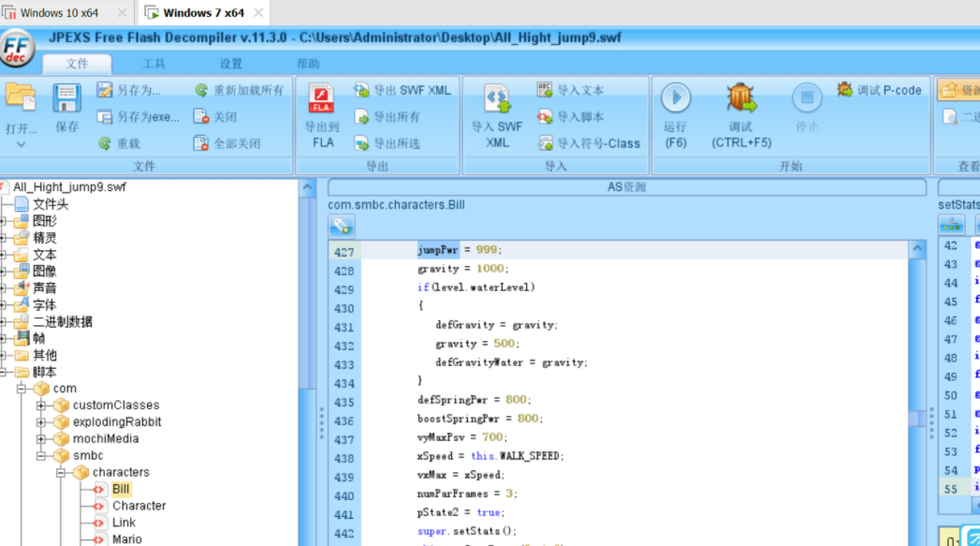Viewport: 980px width, 546px height.
Task: Open 调试 P-code debugging
Action: click(879, 90)
